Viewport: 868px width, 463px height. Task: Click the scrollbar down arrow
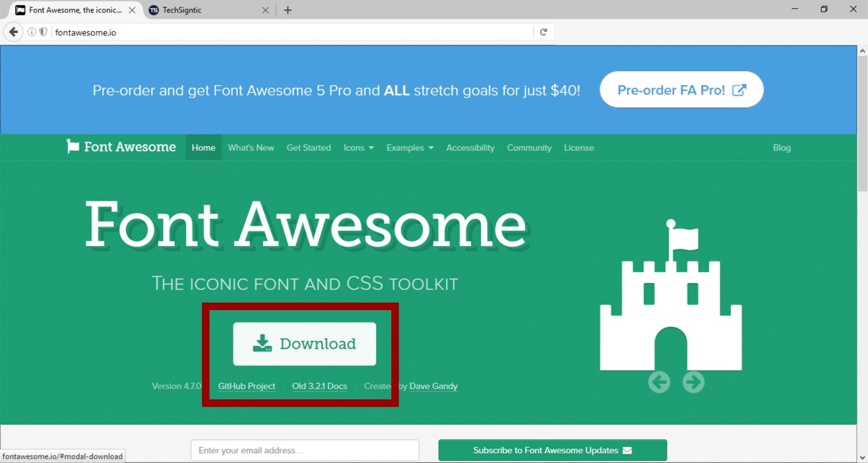[863, 458]
